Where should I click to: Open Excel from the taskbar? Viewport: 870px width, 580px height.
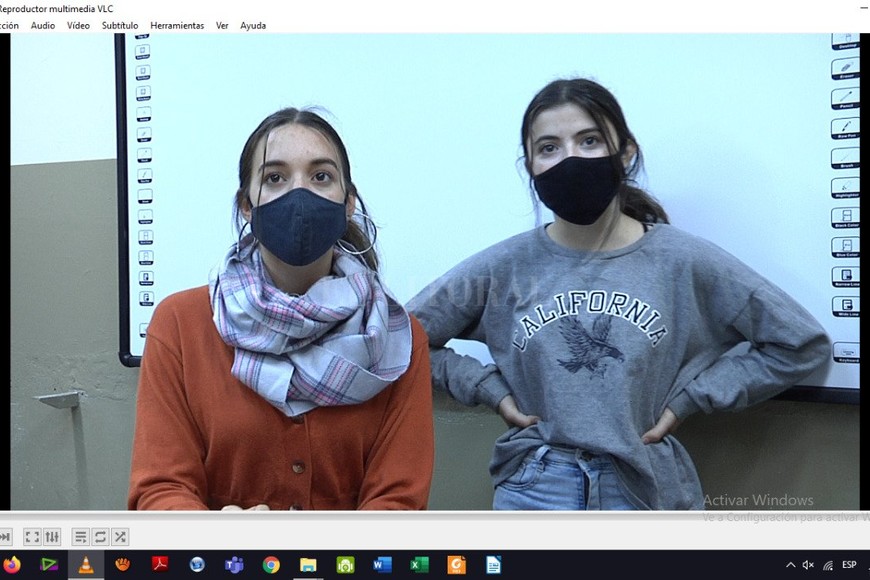coord(419,565)
